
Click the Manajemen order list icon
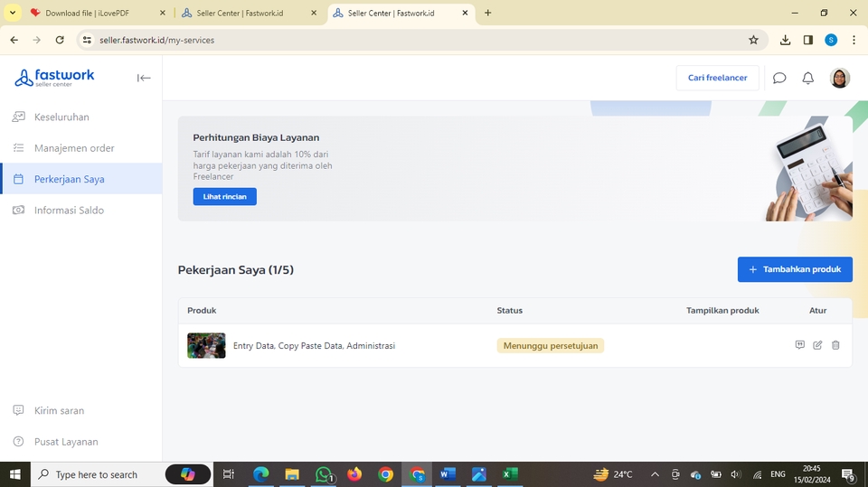(x=18, y=148)
